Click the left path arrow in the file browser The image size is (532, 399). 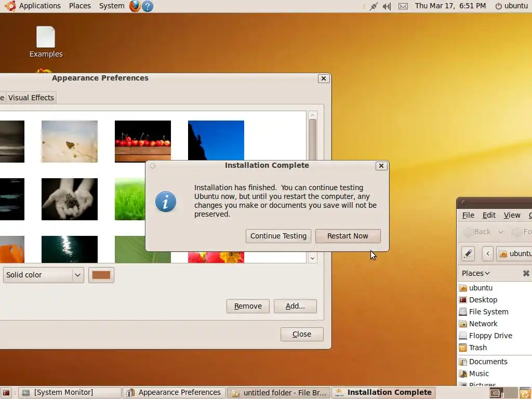tap(488, 254)
